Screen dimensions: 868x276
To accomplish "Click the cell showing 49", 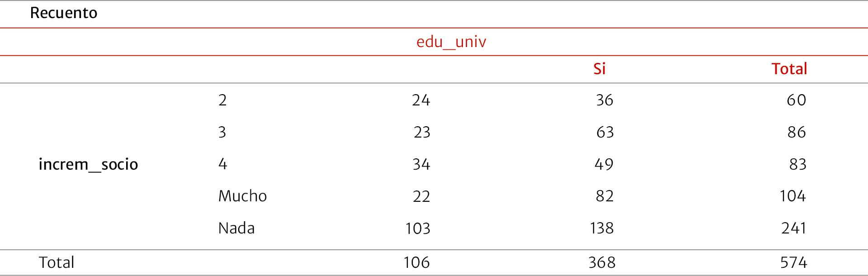I will [604, 164].
